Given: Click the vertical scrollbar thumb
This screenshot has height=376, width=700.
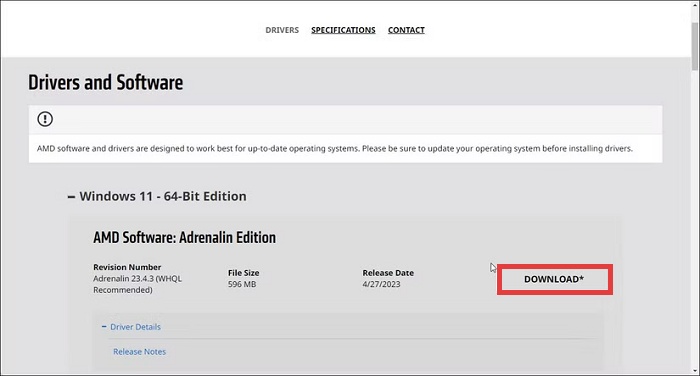Looking at the screenshot, I should (695, 45).
